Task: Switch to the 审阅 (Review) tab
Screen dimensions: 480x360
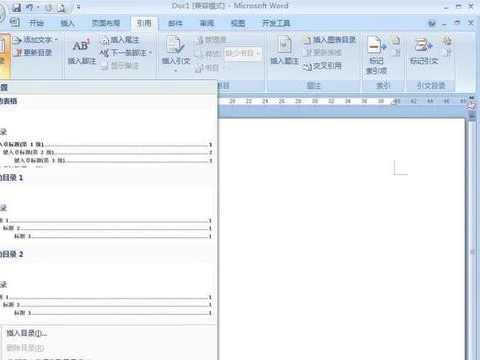Action: click(207, 23)
